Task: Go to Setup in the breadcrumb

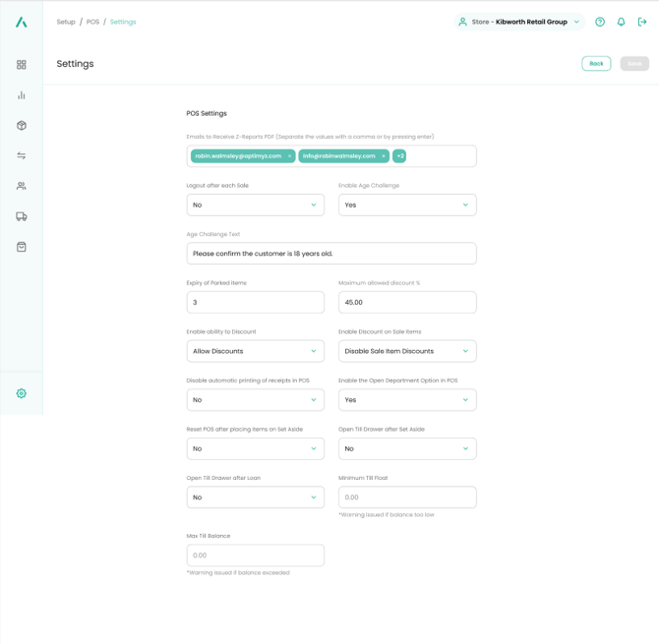Action: tap(66, 22)
